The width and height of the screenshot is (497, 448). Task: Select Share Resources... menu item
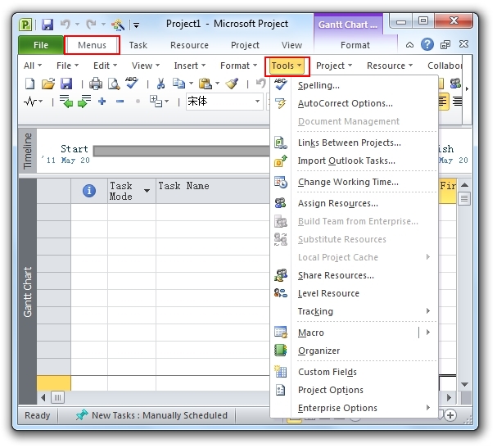(x=355, y=275)
